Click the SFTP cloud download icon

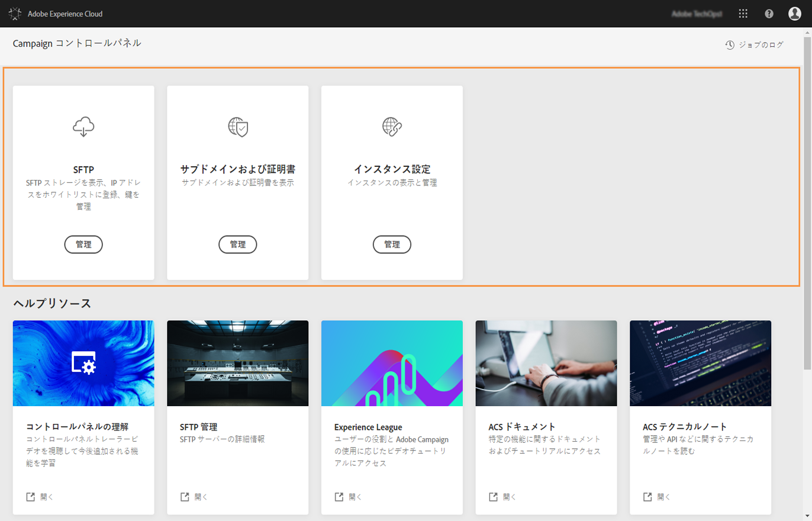pyautogui.click(x=83, y=126)
